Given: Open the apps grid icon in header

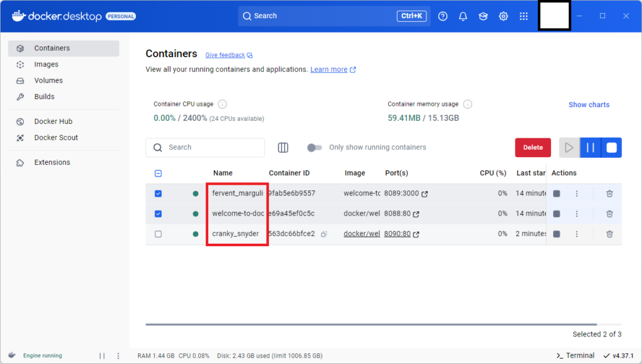Looking at the screenshot, I should pyautogui.click(x=524, y=16).
